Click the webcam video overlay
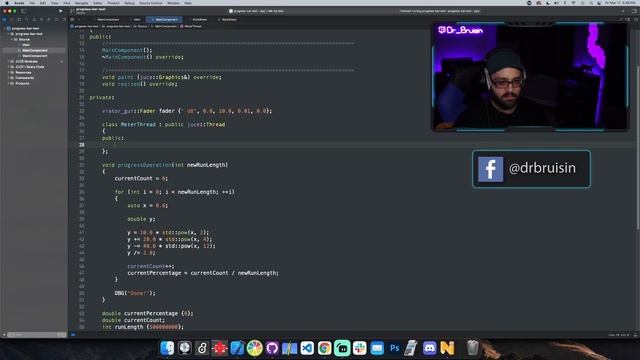This screenshot has height=360, width=640. (x=530, y=77)
